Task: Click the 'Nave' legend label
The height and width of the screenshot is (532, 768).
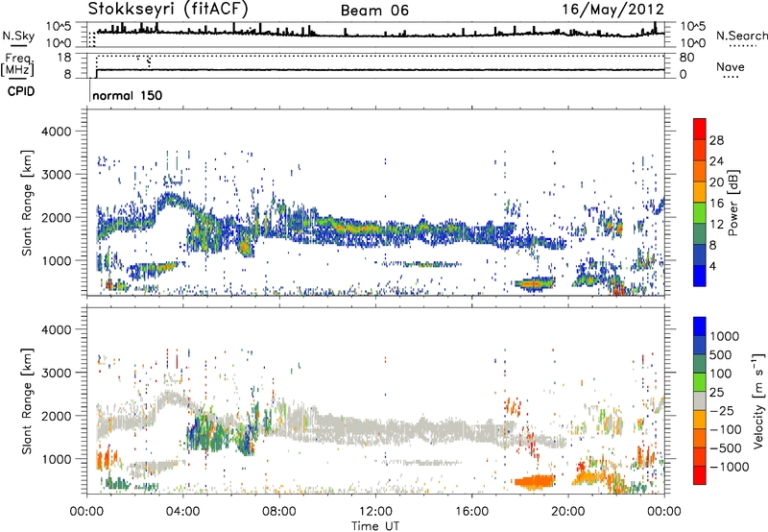Action: [731, 66]
